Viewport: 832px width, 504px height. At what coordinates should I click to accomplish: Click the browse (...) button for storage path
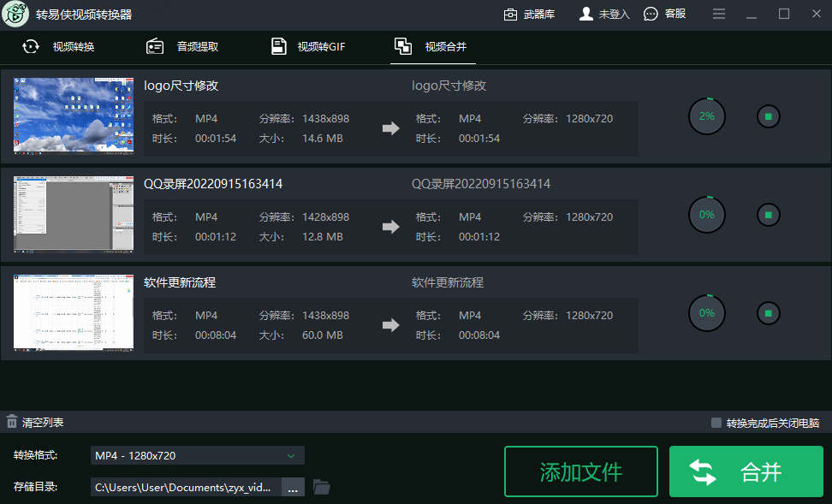pyautogui.click(x=293, y=487)
